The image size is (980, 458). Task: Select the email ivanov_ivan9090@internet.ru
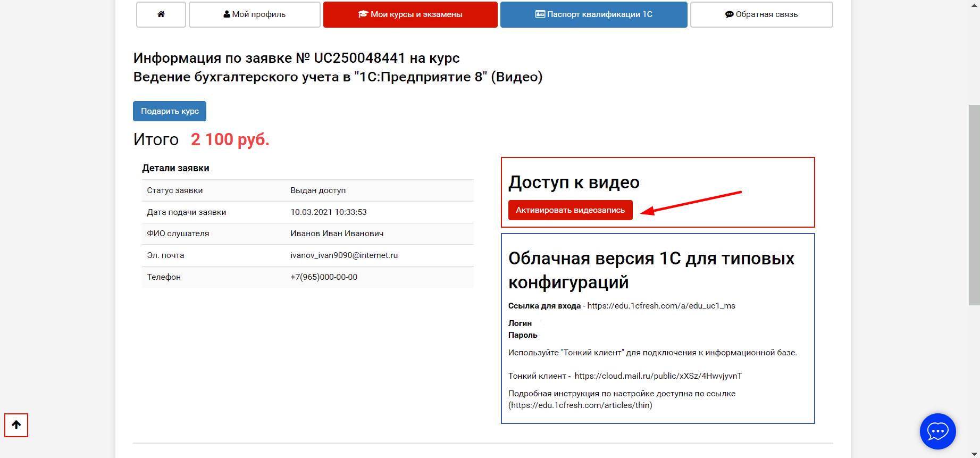[x=344, y=255]
